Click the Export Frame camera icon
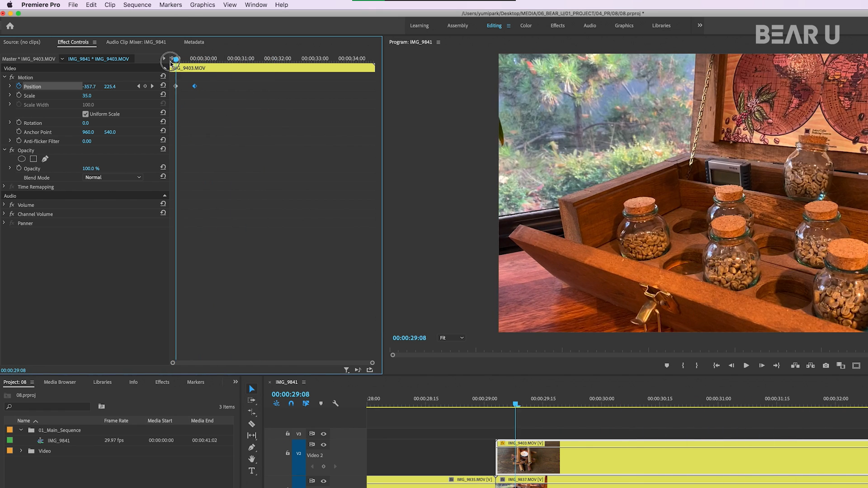This screenshot has height=488, width=868. 826,366
